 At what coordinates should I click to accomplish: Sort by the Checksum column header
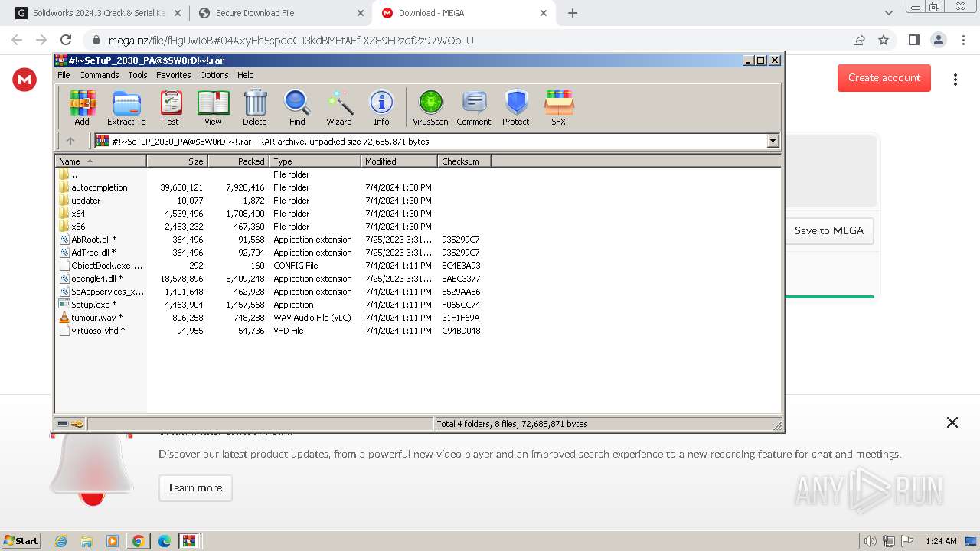[x=464, y=161]
